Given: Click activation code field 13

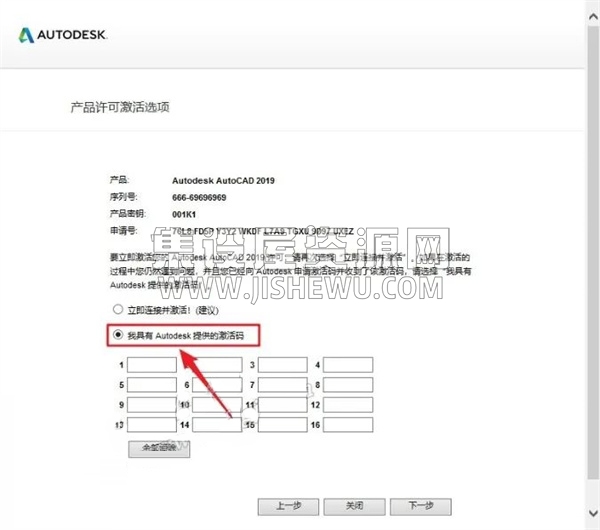Looking at the screenshot, I should [152, 425].
